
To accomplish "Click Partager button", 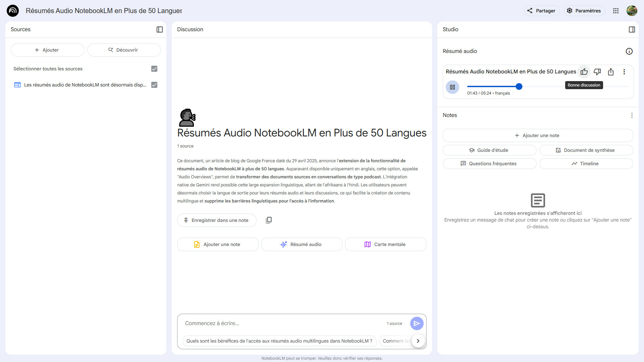I will click(542, 11).
